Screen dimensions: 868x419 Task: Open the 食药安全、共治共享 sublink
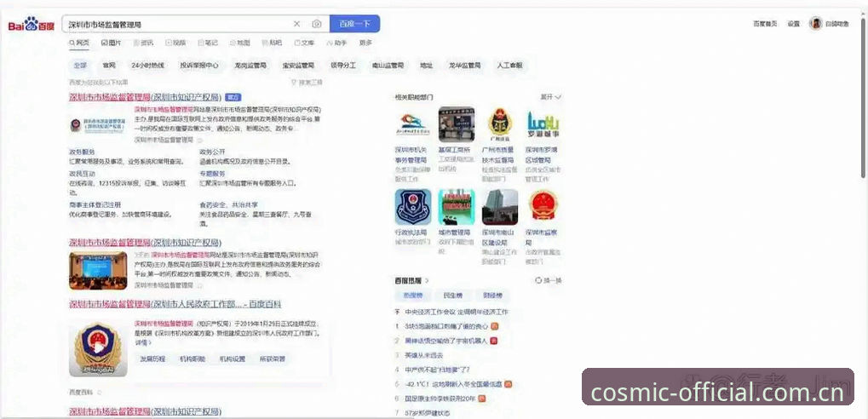pos(228,204)
